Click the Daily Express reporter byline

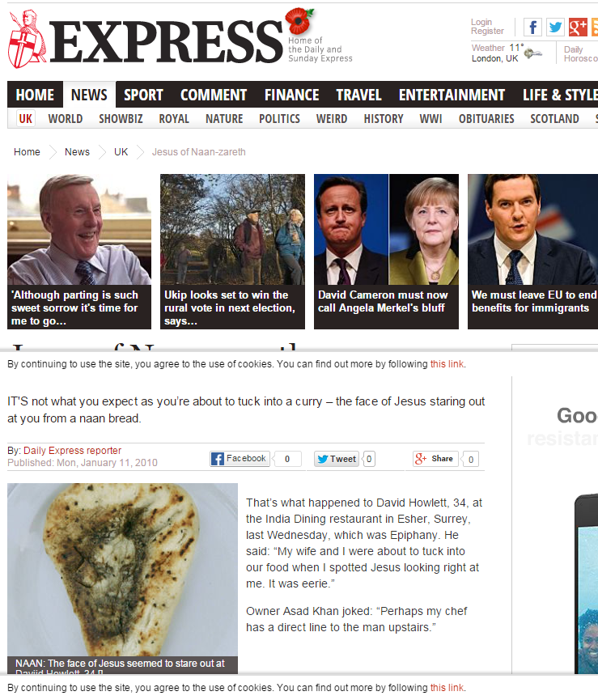[x=72, y=451]
